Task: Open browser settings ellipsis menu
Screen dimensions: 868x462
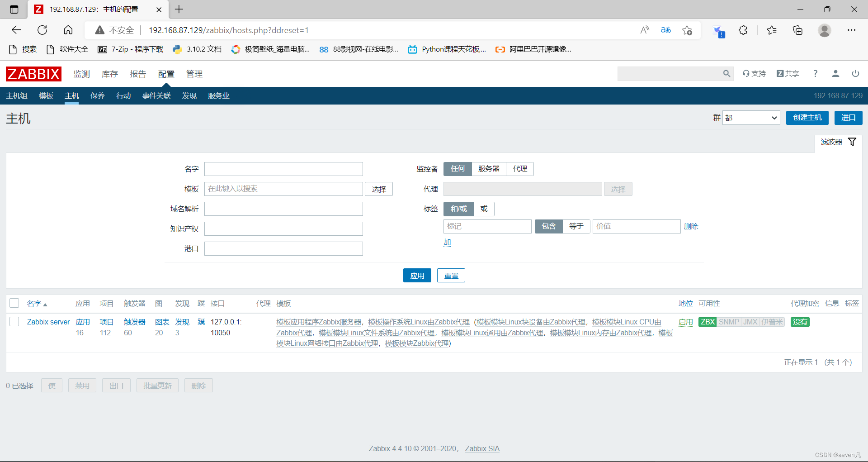Action: point(852,30)
